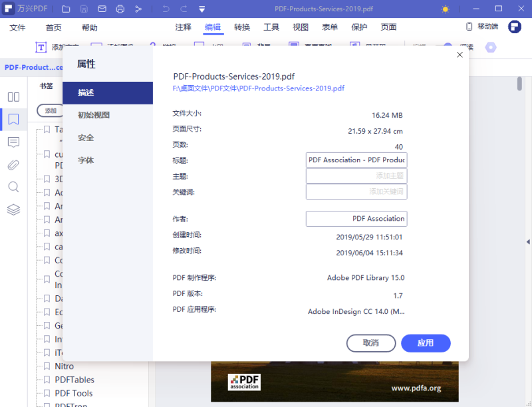Open the page thumbnails panel in sidebar

tap(13, 96)
